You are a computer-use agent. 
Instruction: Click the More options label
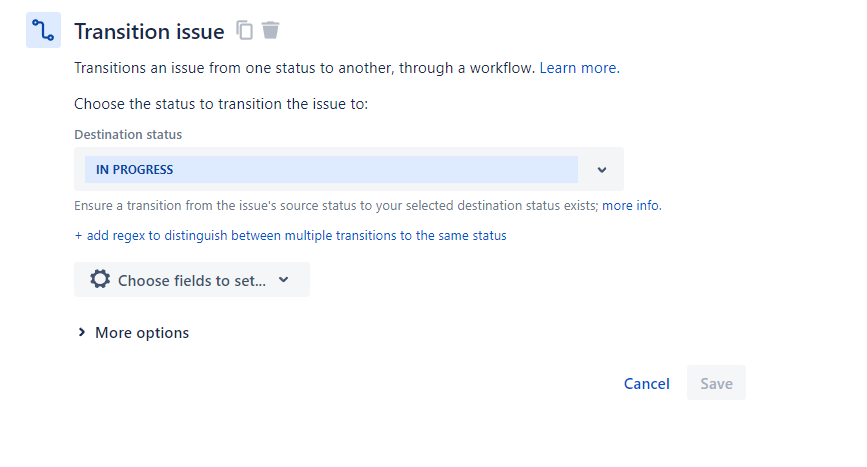pyautogui.click(x=142, y=333)
